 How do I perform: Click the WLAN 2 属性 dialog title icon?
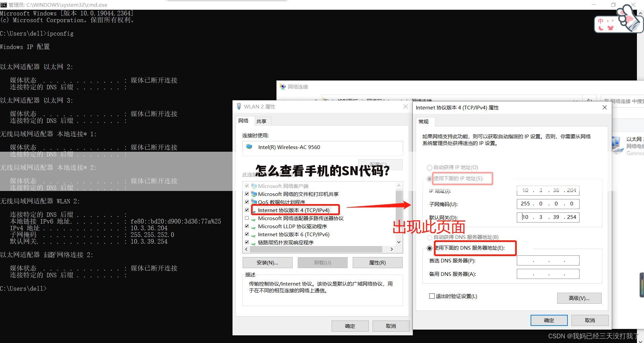(239, 106)
